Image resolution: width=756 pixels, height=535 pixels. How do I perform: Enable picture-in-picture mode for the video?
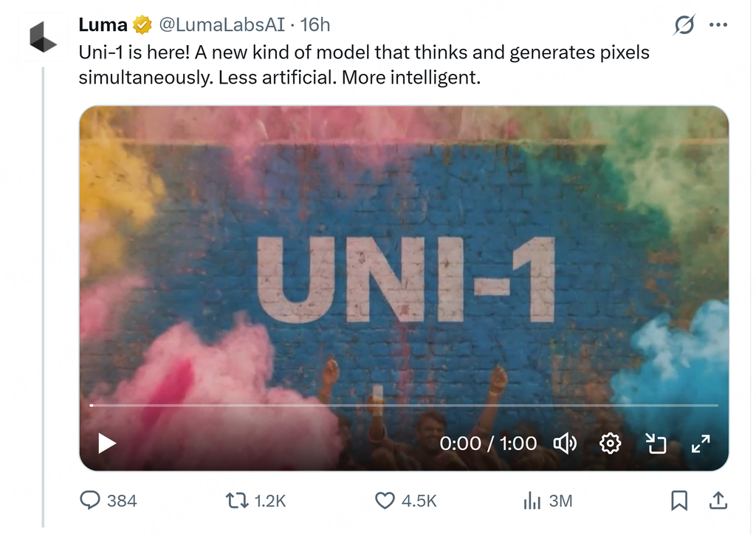pyautogui.click(x=656, y=443)
